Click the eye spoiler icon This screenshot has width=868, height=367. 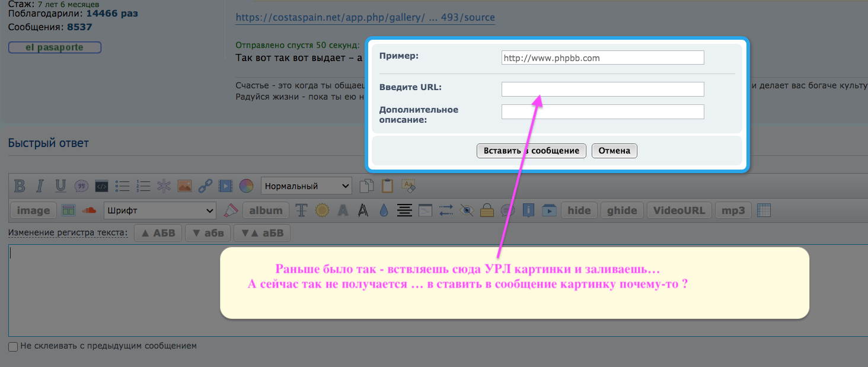point(467,210)
